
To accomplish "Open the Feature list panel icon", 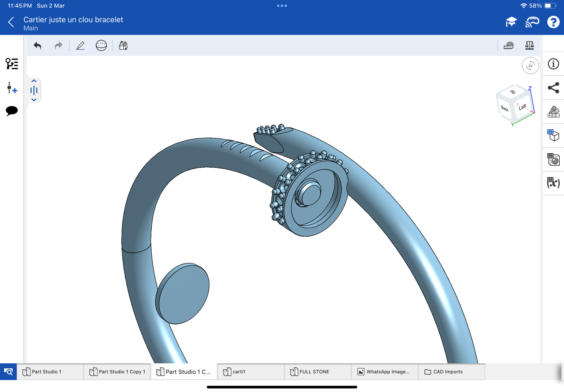I will tap(12, 64).
